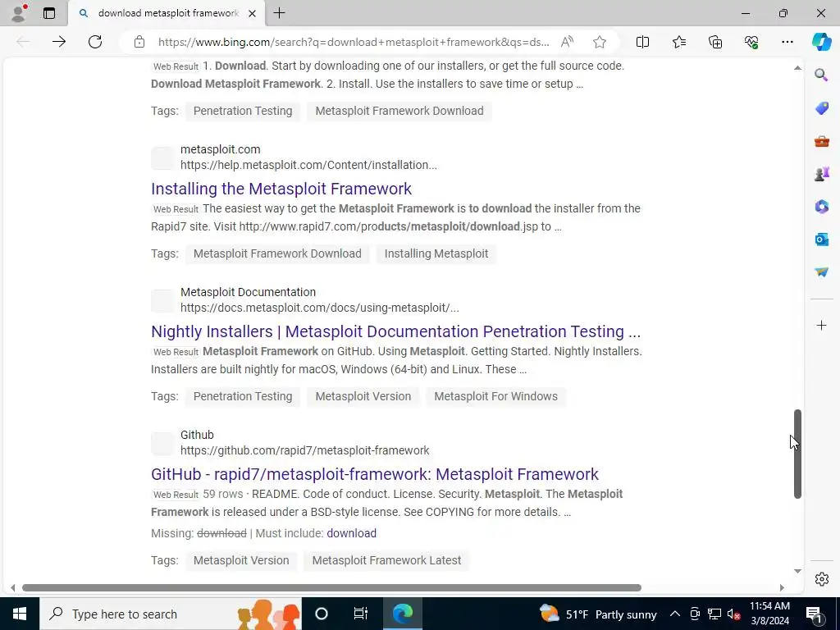This screenshot has height=630, width=840.
Task: Open a new tab with plus button
Action: [x=279, y=13]
